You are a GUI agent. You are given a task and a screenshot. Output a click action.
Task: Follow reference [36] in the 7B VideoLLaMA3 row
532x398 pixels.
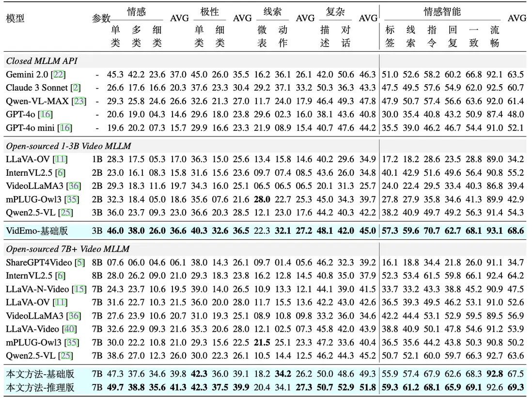tap(74, 316)
